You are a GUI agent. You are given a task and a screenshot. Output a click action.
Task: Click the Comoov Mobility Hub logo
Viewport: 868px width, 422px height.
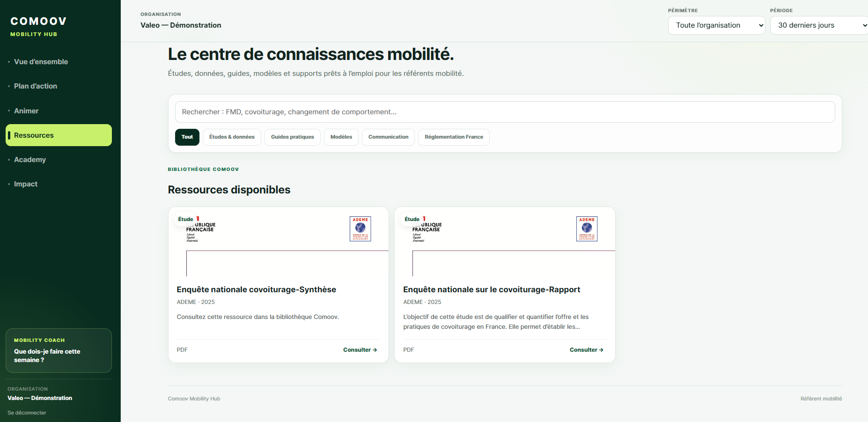coord(38,27)
